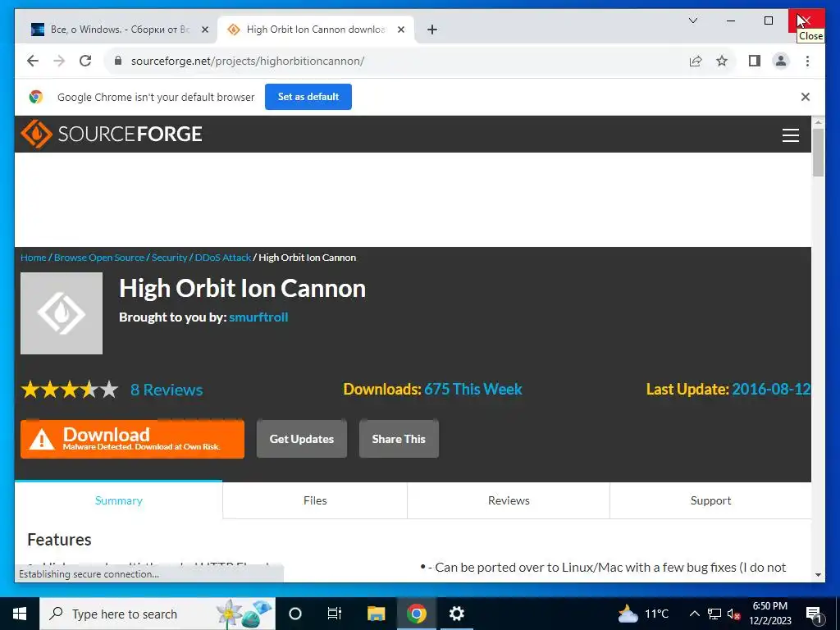Click the orange Download button
This screenshot has height=630, width=840.
click(x=132, y=439)
